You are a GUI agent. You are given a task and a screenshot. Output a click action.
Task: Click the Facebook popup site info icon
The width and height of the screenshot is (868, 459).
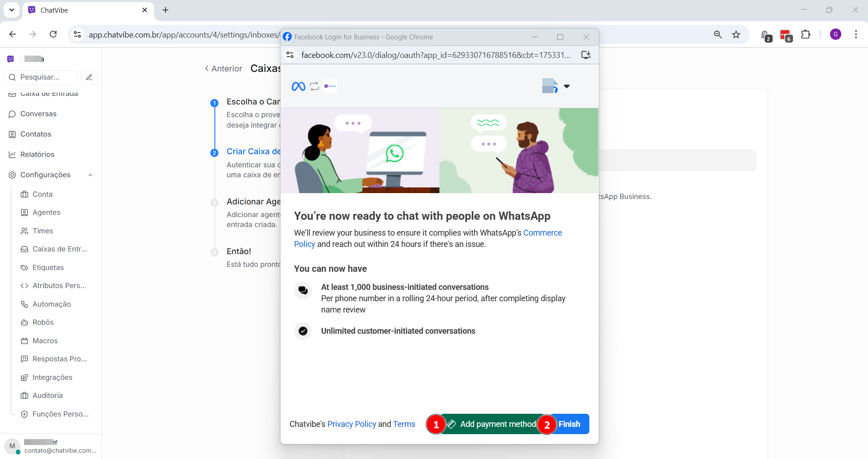click(290, 55)
